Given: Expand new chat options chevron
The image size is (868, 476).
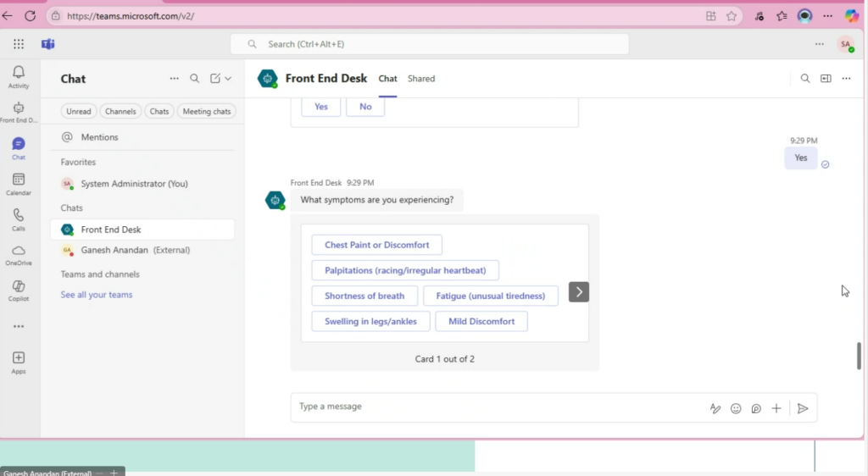Looking at the screenshot, I should (x=228, y=79).
